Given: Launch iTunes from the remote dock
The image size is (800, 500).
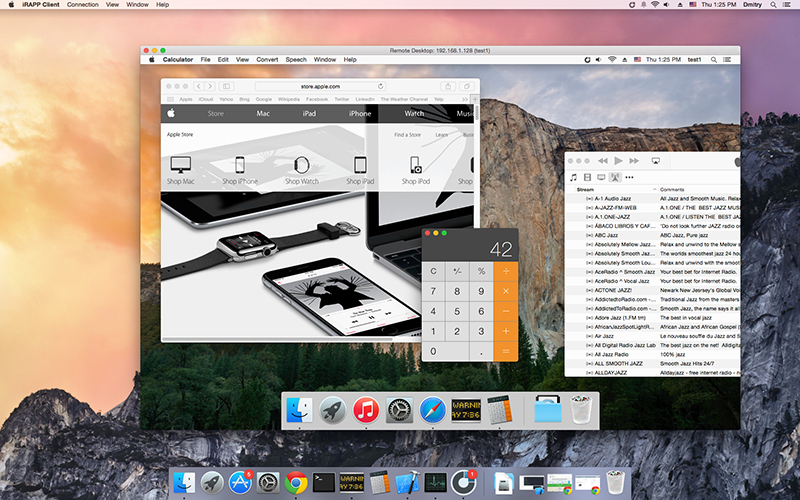Looking at the screenshot, I should [x=366, y=410].
